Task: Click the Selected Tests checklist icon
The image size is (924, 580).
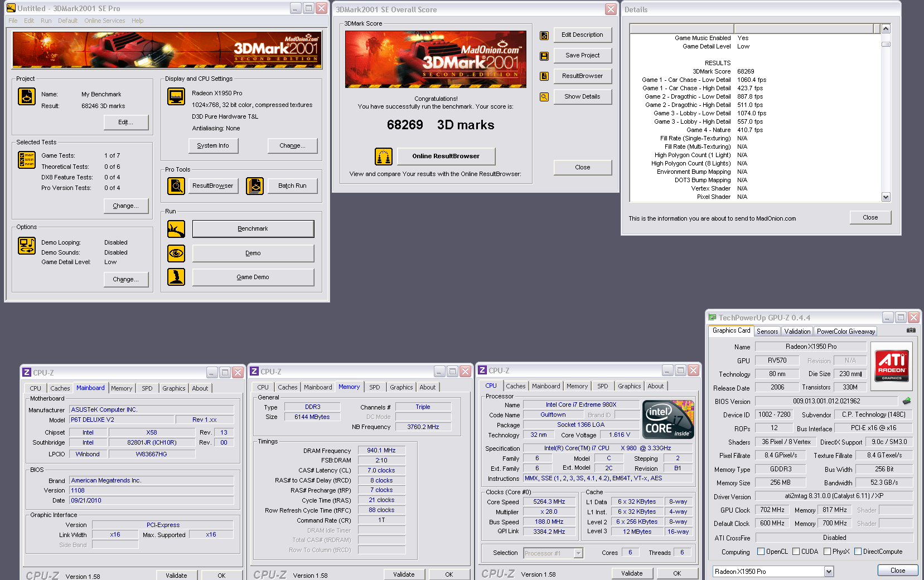Action: [26, 160]
